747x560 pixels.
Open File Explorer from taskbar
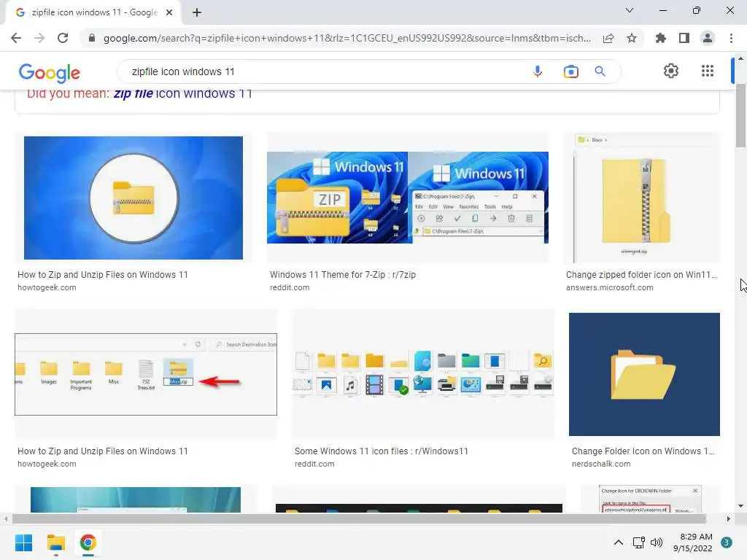coord(55,542)
